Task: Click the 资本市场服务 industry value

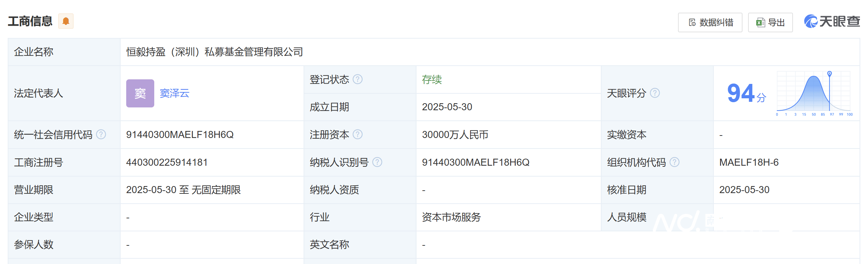Action: pos(452,217)
